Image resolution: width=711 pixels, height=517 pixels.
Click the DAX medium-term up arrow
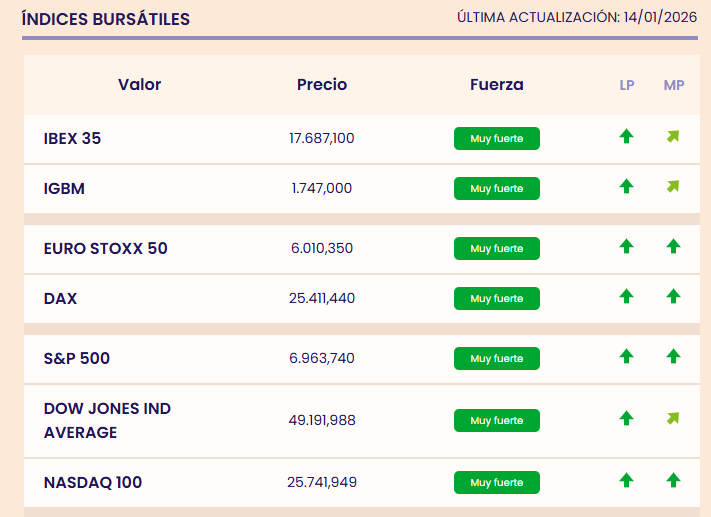[x=673, y=296]
